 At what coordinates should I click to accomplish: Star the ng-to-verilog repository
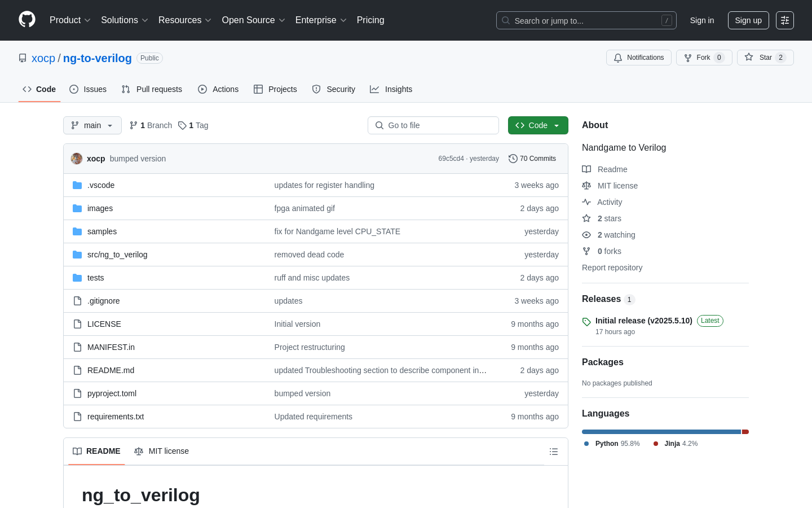click(x=765, y=58)
